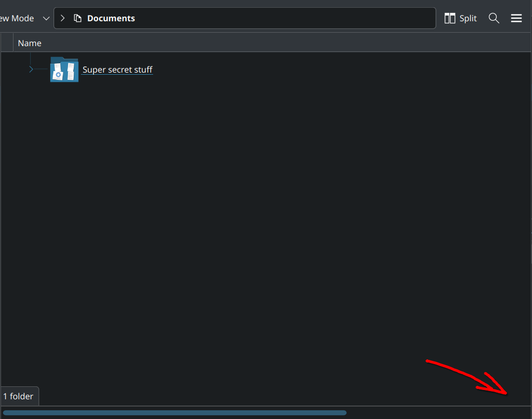Click the "1 folder" status label
The height and width of the screenshot is (419, 532).
point(19,396)
